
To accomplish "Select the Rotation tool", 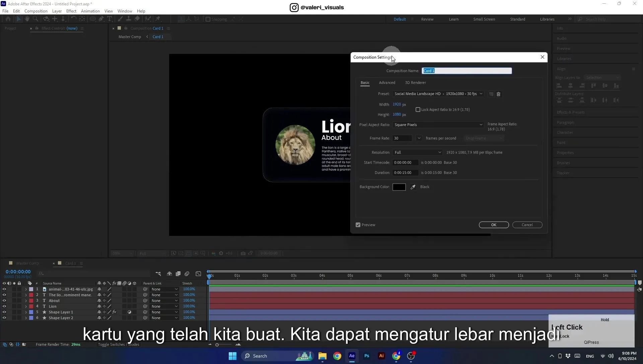I will (x=73, y=19).
